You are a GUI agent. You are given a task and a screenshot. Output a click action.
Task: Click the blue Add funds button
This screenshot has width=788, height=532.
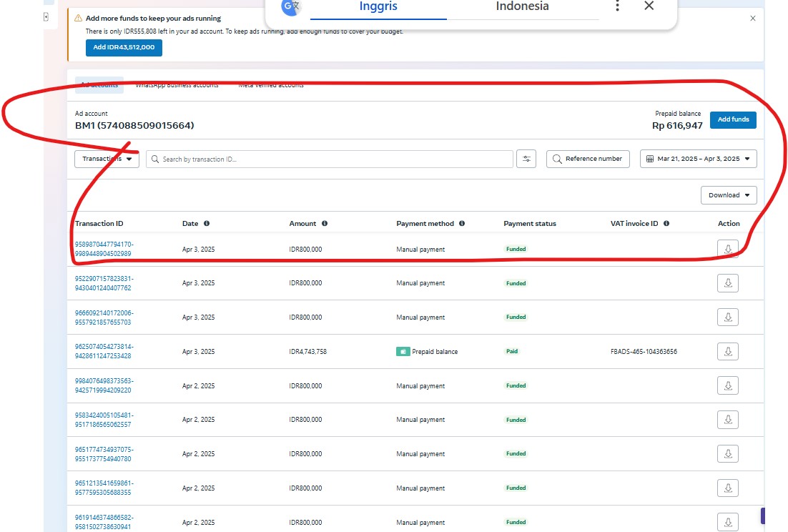733,119
